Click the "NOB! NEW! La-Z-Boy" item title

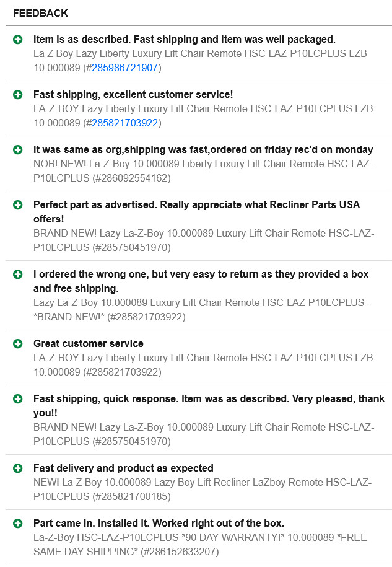[203, 164]
